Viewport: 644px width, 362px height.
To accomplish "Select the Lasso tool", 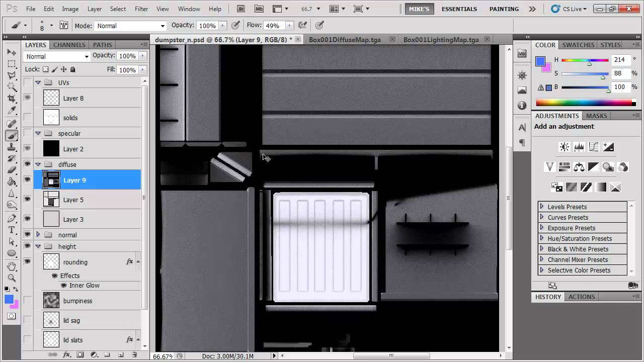I will tap(12, 75).
